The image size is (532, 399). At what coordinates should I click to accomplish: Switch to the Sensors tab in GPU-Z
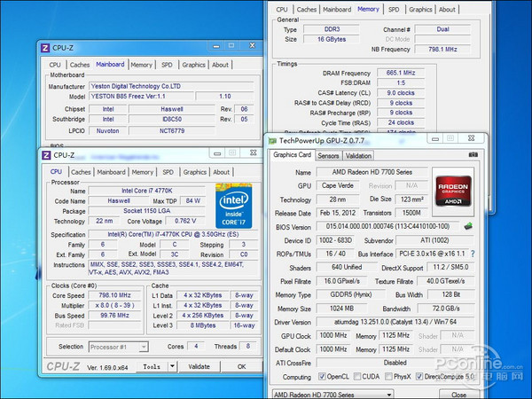(327, 155)
